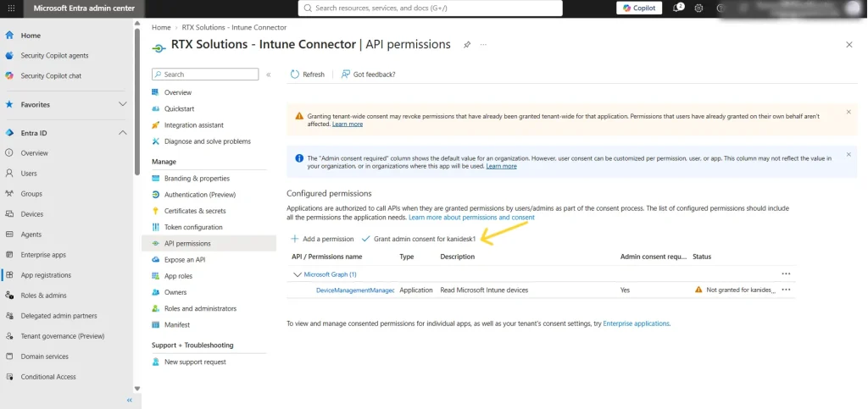
Task: Open the Quickstart icon item
Action: coord(156,109)
